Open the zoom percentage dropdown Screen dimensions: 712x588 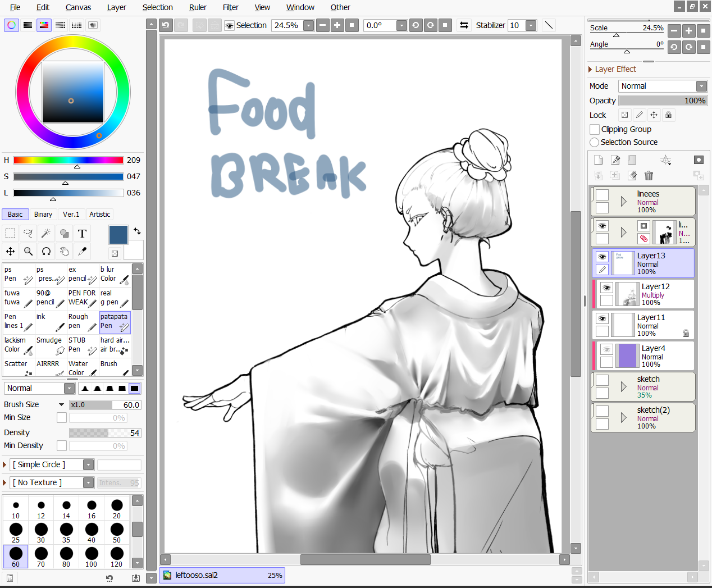[308, 25]
